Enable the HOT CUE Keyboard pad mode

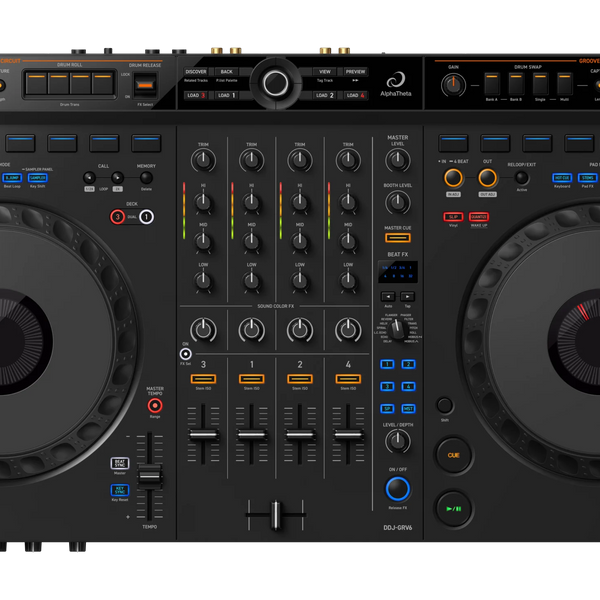(562, 178)
